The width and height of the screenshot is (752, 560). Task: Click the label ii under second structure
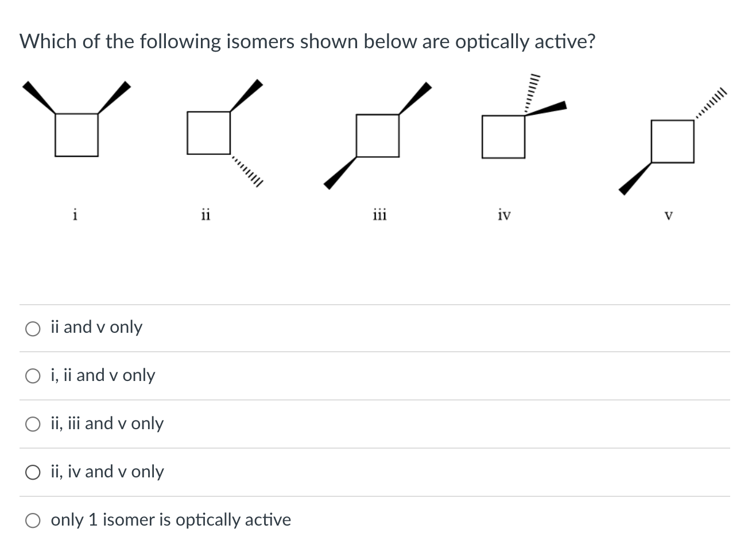(x=206, y=215)
